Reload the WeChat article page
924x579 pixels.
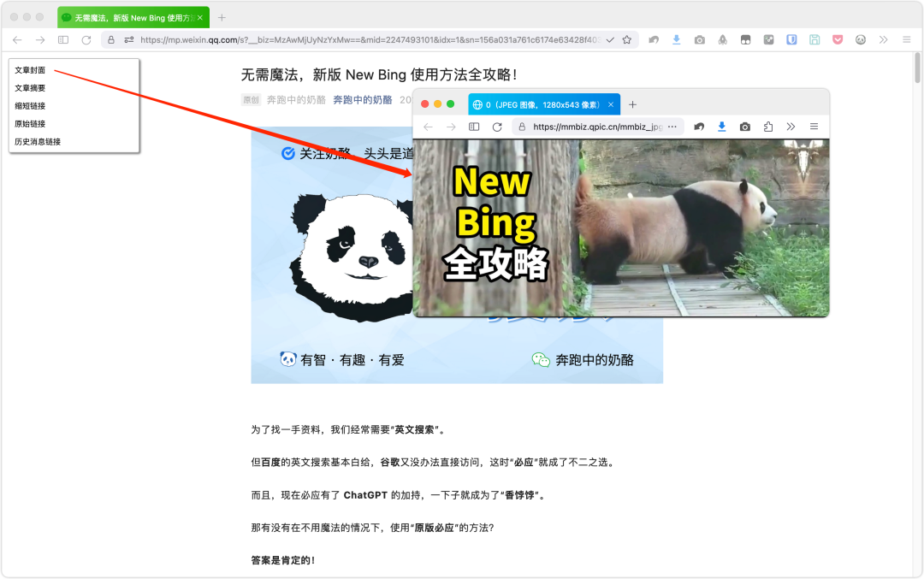tap(86, 40)
